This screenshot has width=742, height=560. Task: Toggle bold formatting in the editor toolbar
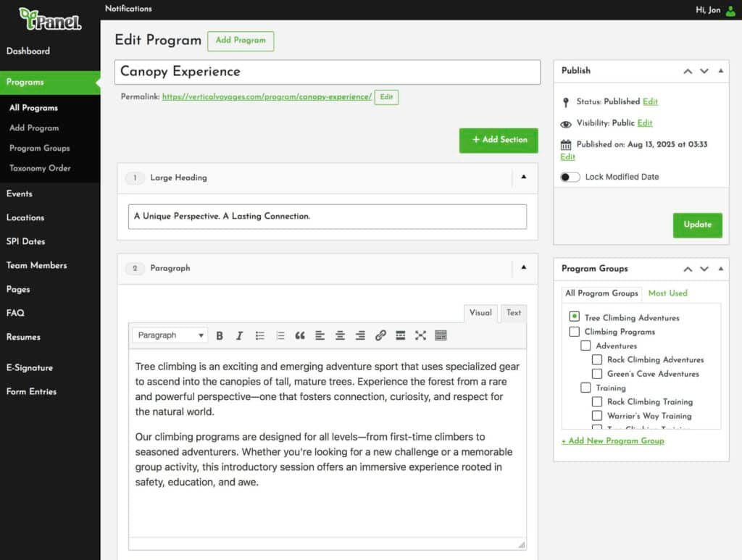tap(220, 335)
